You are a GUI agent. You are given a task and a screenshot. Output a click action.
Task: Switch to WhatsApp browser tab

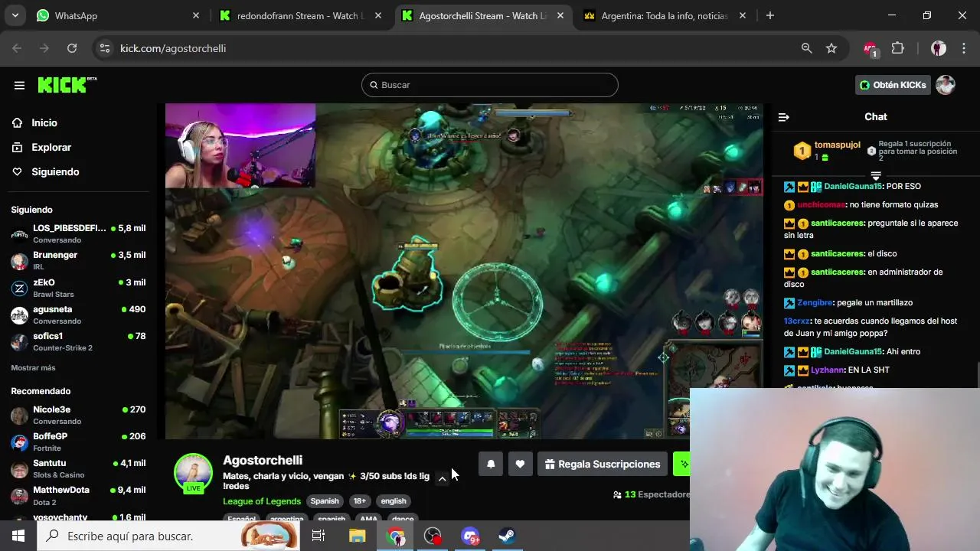point(118,15)
